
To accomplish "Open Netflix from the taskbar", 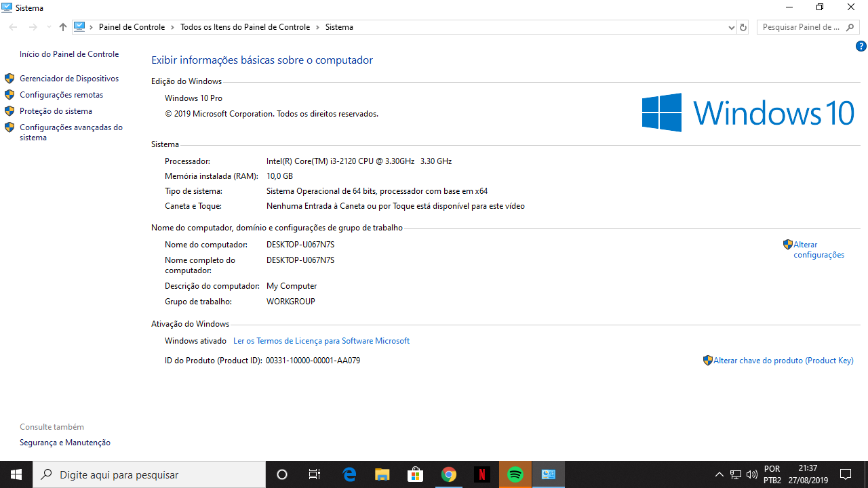I will click(481, 474).
